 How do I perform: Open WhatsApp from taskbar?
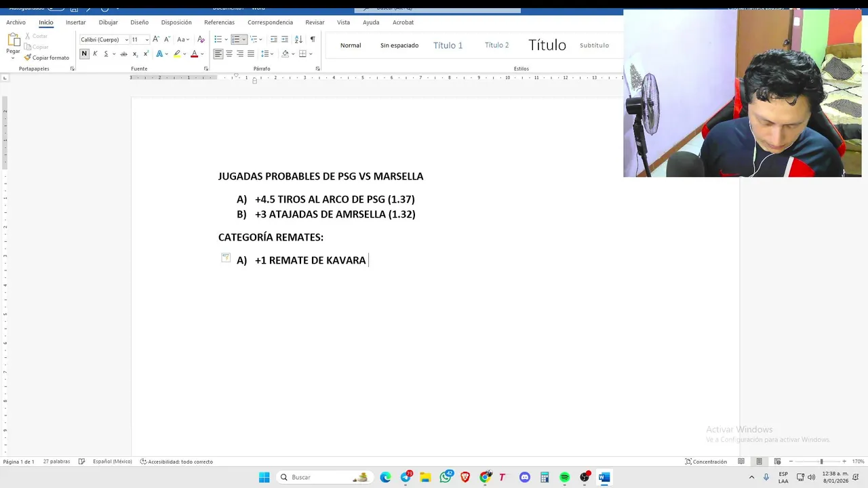click(x=446, y=477)
